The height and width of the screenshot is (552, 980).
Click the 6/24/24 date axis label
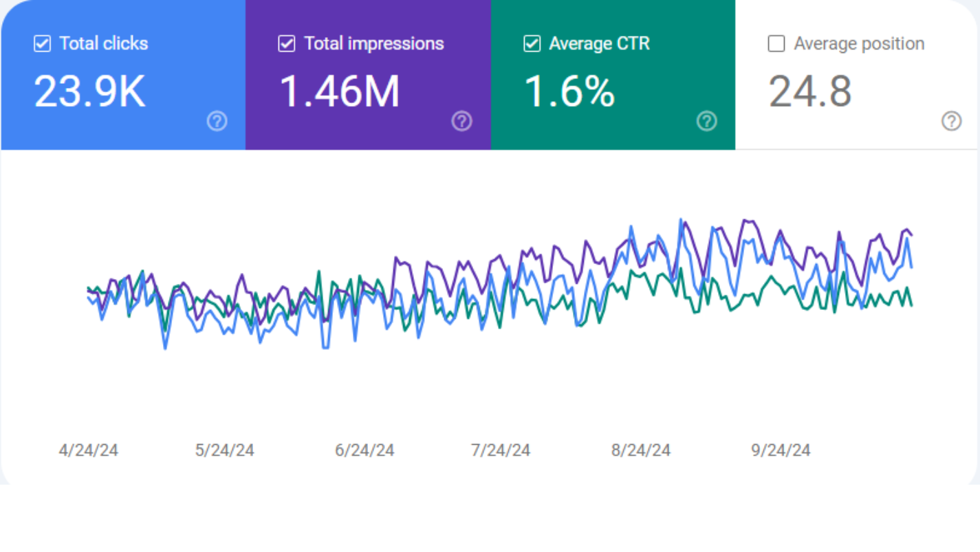pos(364,450)
